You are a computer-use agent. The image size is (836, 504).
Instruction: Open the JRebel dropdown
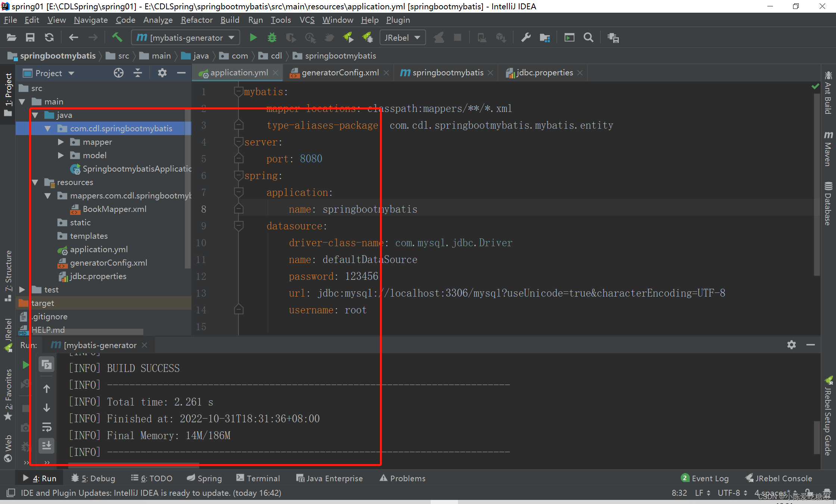(x=403, y=37)
